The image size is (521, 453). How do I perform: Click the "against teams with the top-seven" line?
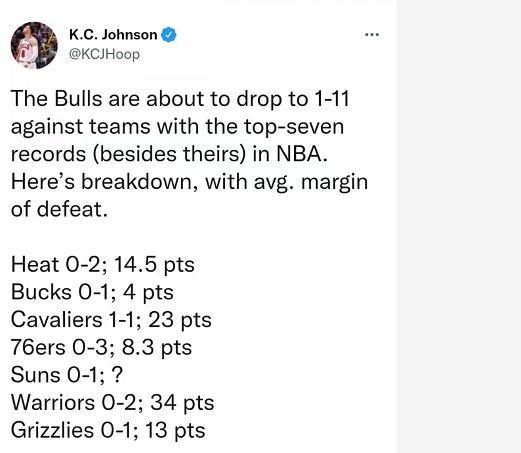click(x=177, y=127)
